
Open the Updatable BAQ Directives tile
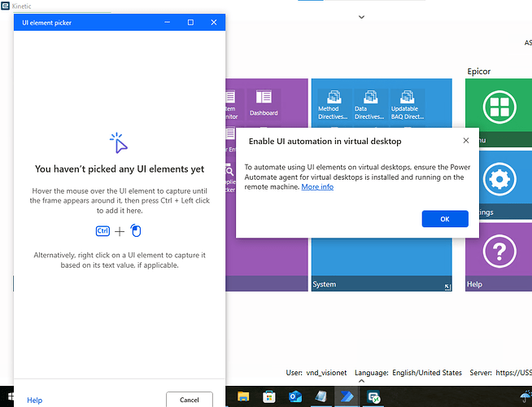[x=408, y=105]
